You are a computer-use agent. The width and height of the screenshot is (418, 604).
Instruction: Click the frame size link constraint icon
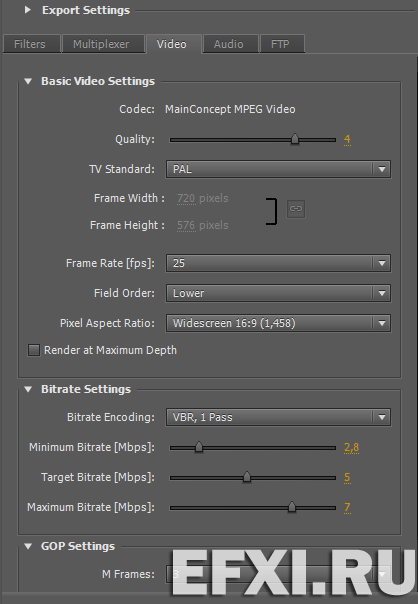[296, 209]
